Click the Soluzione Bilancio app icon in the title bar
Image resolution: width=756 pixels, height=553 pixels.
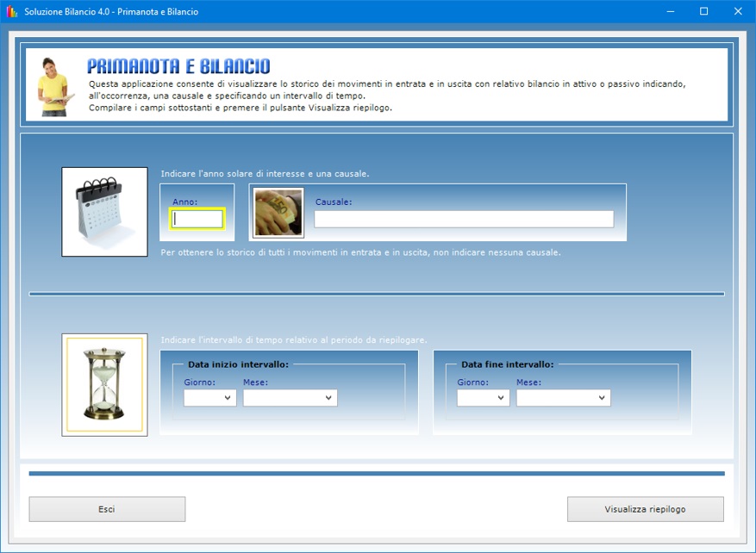point(12,11)
